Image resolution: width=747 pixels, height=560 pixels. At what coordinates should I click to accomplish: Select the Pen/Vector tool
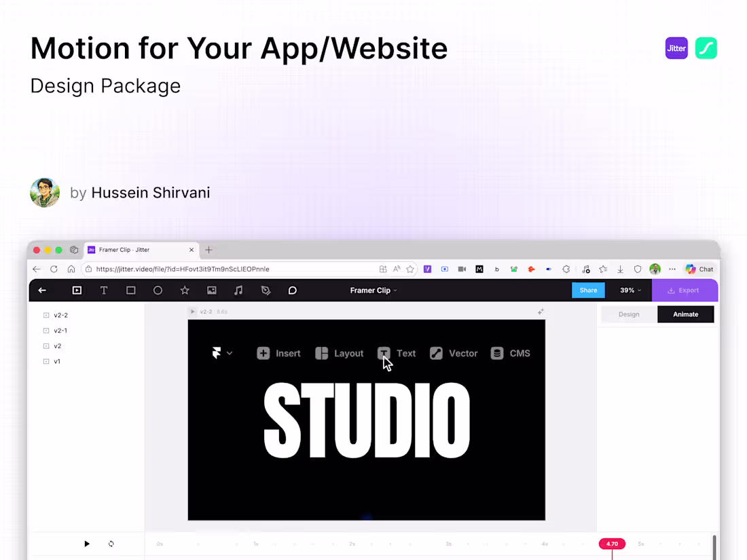[266, 290]
